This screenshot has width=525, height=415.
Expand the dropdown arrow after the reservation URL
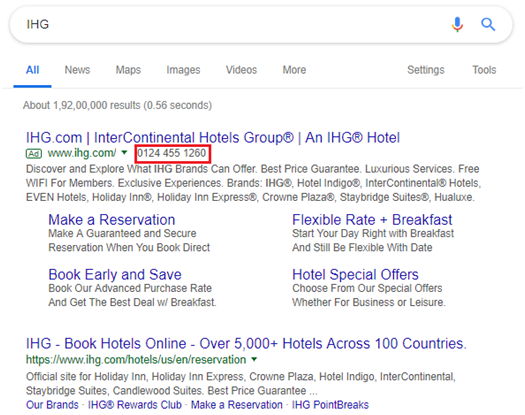point(254,359)
